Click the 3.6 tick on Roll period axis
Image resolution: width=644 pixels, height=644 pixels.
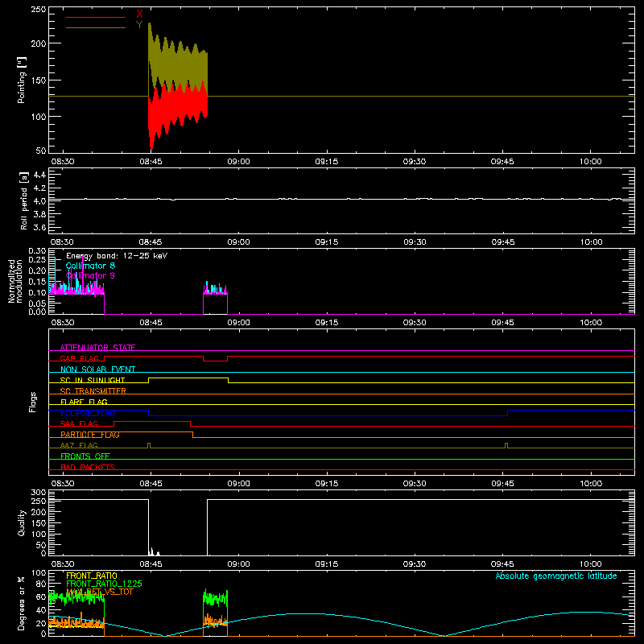(39, 227)
